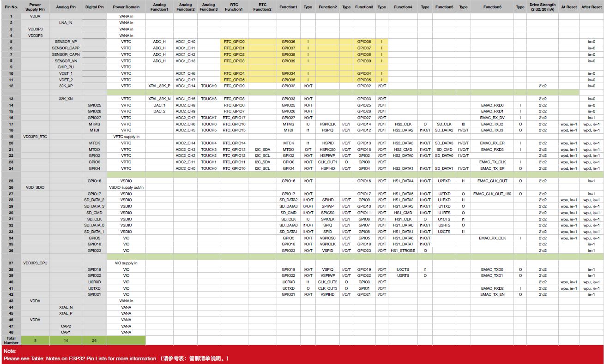Click the XTAL_32K_N cell
The width and height of the screenshot is (604, 364).
(159, 99)
